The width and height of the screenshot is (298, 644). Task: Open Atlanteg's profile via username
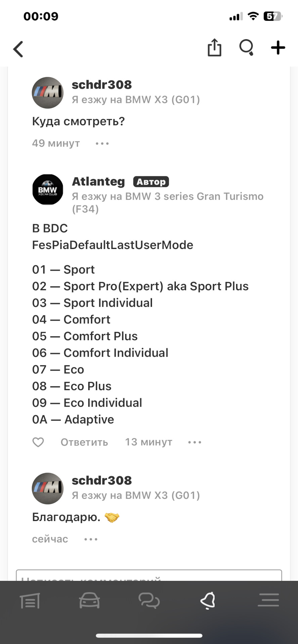[x=98, y=181]
